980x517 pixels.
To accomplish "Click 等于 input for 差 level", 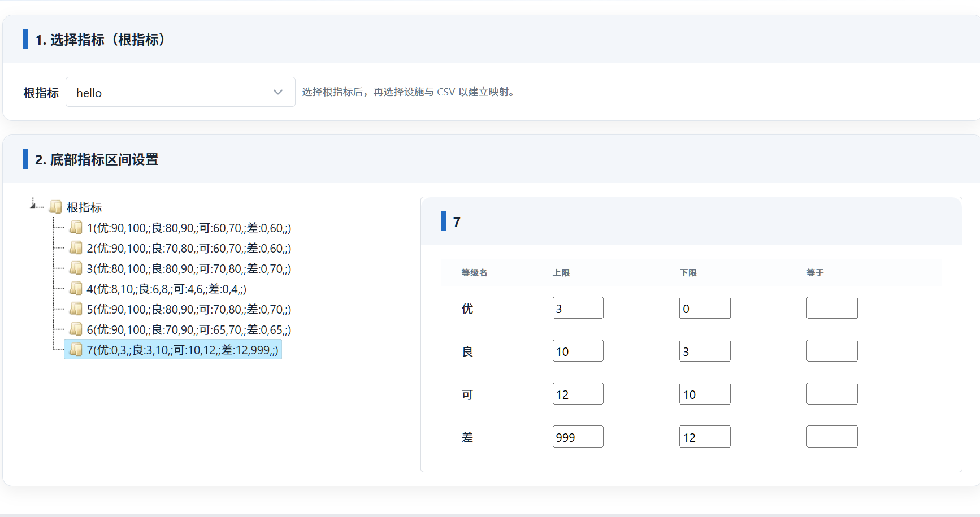I will tap(831, 437).
